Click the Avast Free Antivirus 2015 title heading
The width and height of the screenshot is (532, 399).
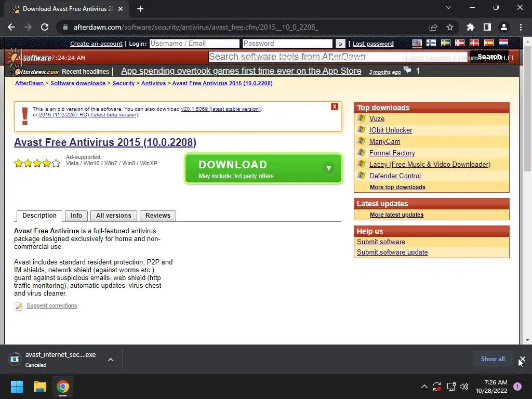pos(105,142)
